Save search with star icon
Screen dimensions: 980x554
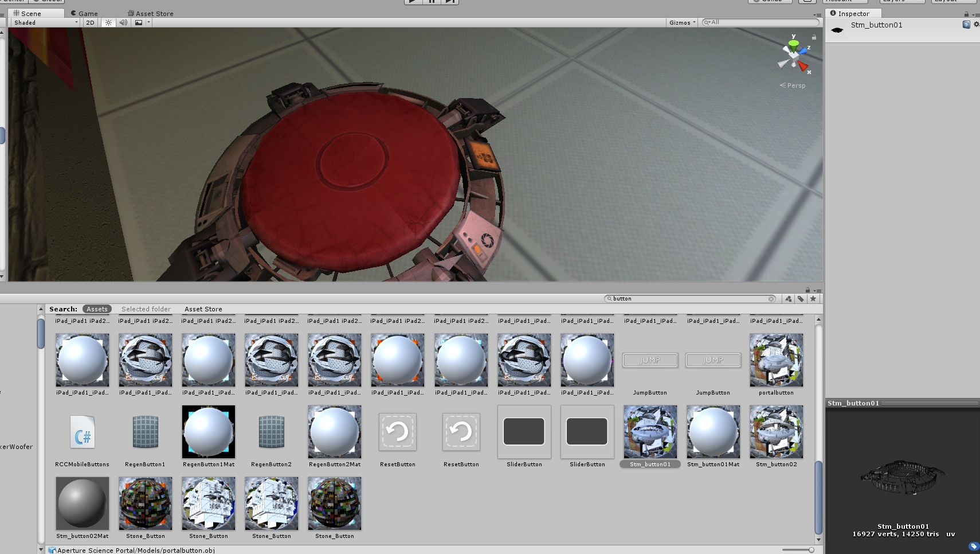pyautogui.click(x=813, y=299)
